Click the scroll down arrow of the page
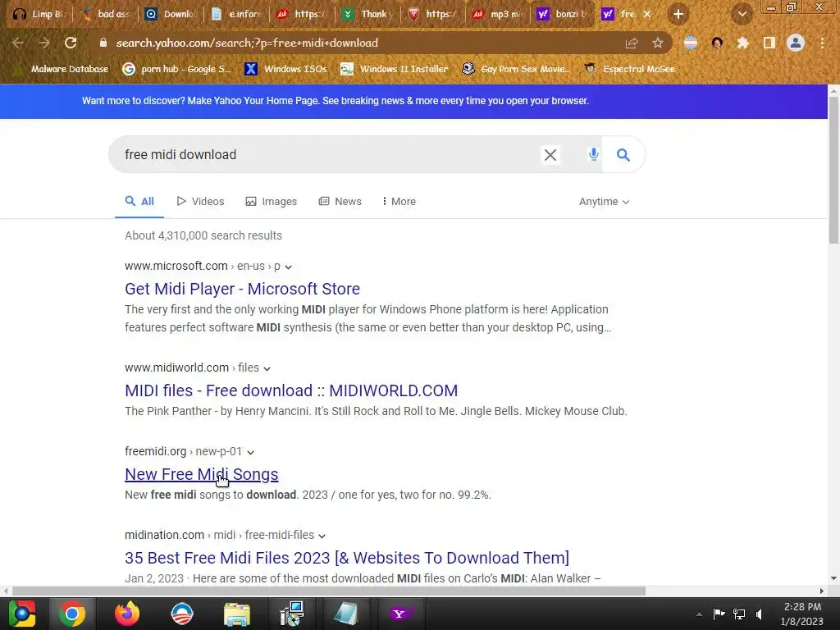This screenshot has height=630, width=840. 833,578
